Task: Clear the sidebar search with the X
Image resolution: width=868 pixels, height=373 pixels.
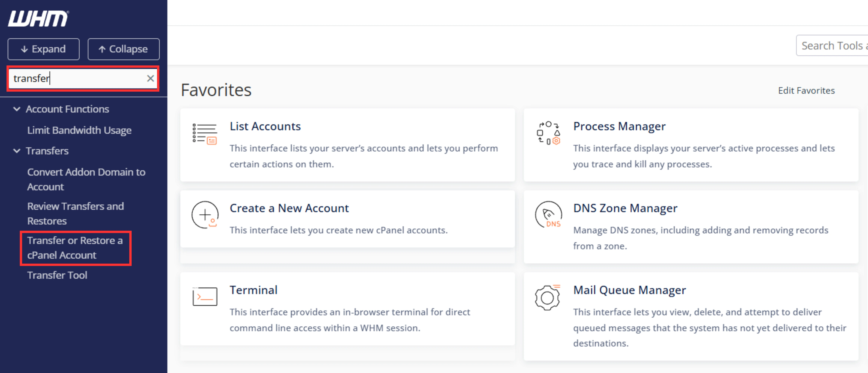Action: (150, 78)
